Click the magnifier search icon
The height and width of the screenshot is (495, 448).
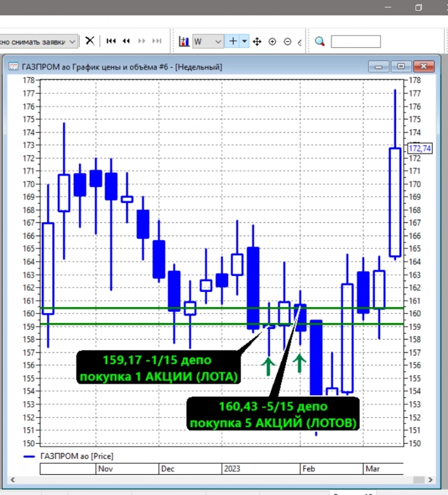point(320,41)
